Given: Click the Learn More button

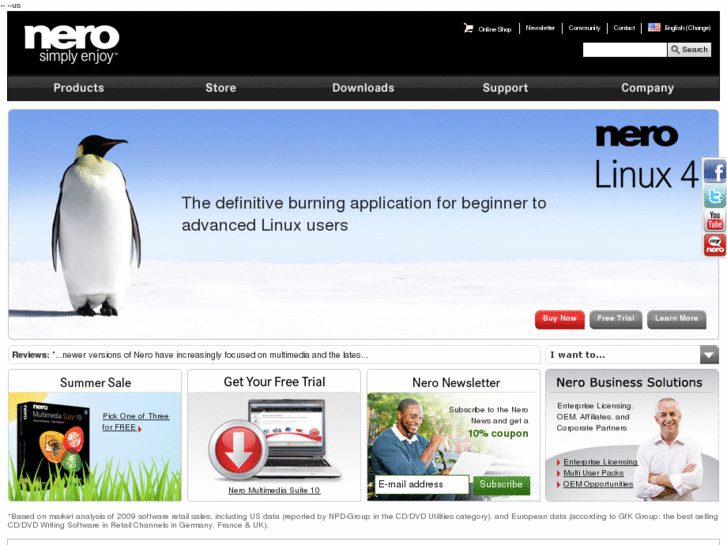Looking at the screenshot, I should 676,319.
